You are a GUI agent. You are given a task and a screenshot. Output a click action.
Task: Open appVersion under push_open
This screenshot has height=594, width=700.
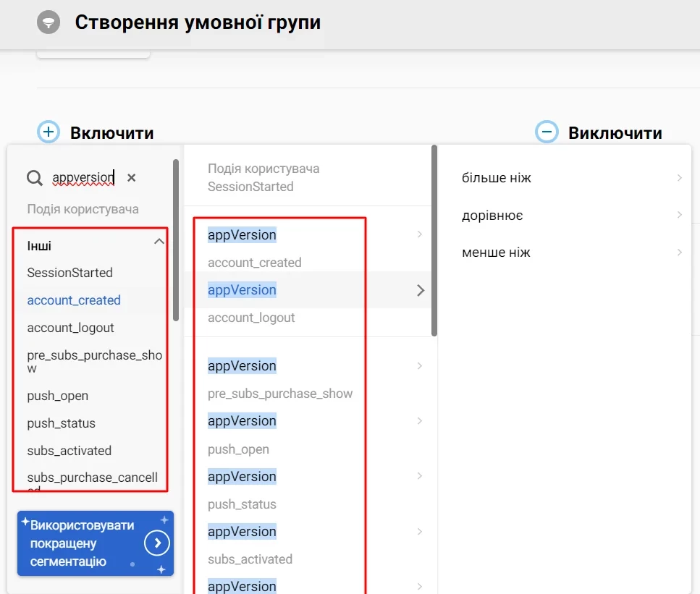[242, 477]
